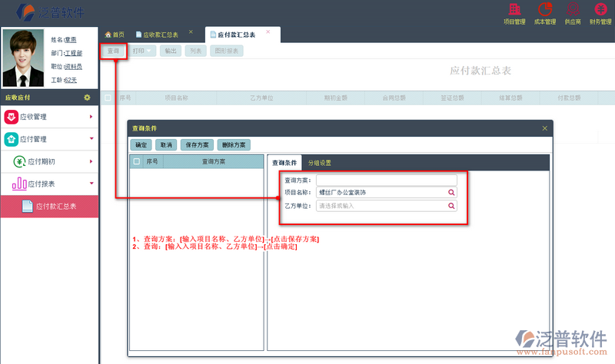
Task: Click the 图形报表 toolbar button
Action: pos(227,51)
